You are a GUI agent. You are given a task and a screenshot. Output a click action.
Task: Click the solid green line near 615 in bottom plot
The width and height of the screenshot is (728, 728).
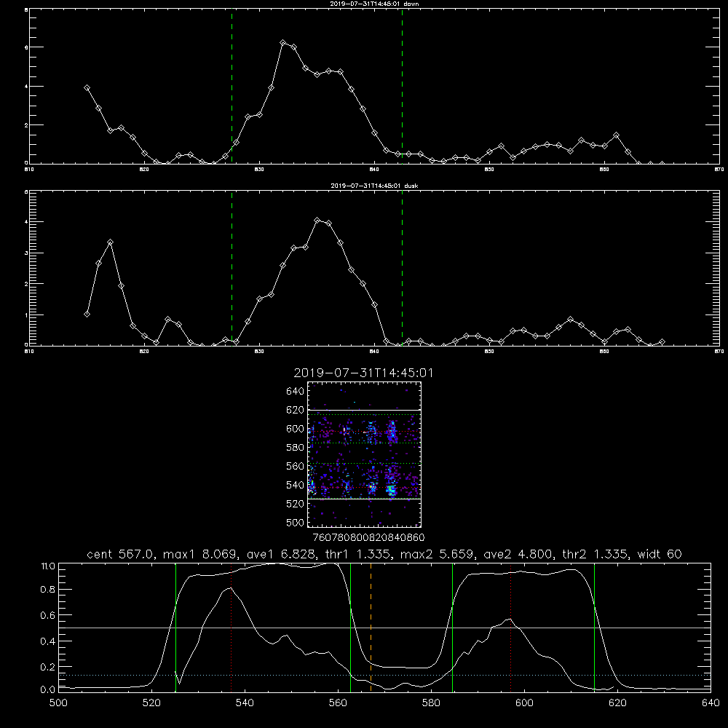594,628
